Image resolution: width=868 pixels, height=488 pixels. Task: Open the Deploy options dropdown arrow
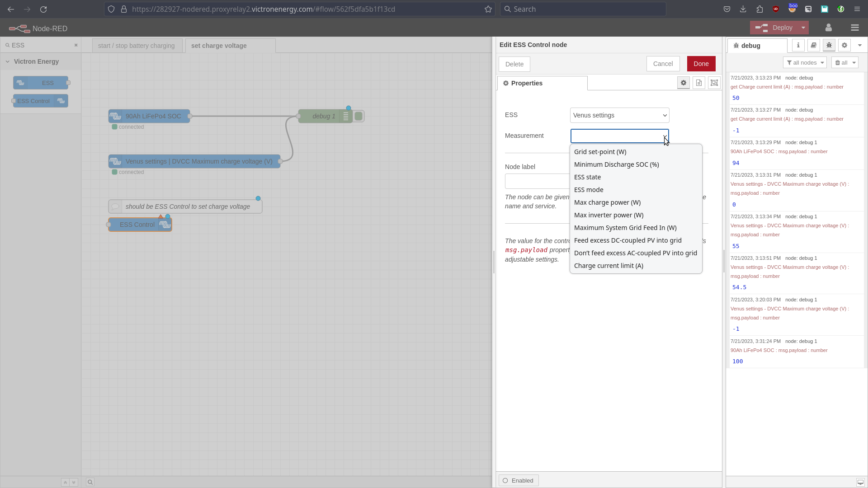[803, 28]
